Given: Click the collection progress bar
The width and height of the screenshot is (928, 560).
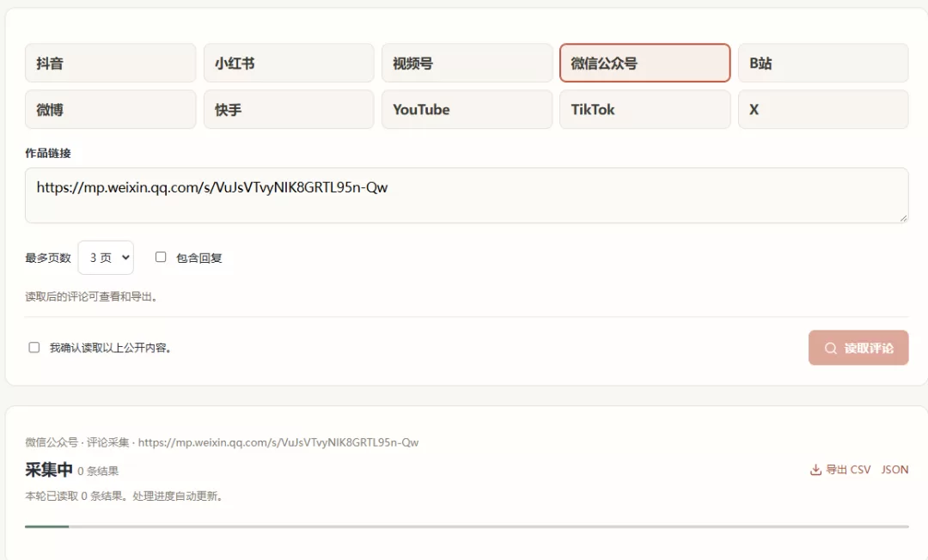Looking at the screenshot, I should (x=467, y=527).
